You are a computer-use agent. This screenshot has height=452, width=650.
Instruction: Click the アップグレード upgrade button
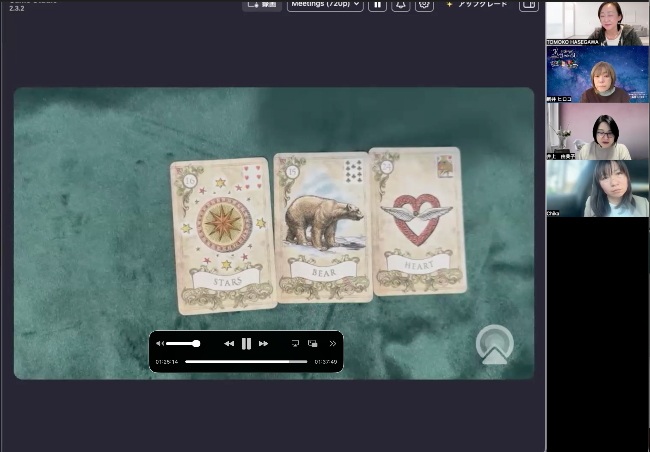(x=476, y=4)
